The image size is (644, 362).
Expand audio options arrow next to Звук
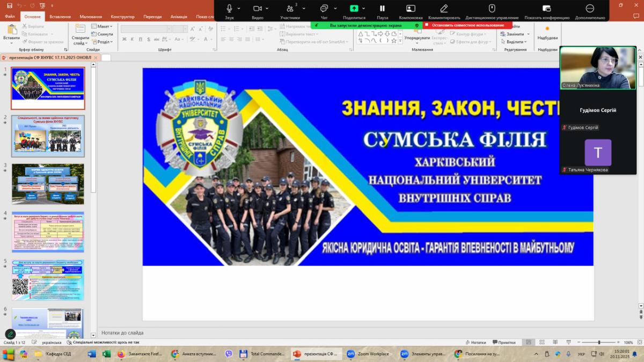point(239,9)
